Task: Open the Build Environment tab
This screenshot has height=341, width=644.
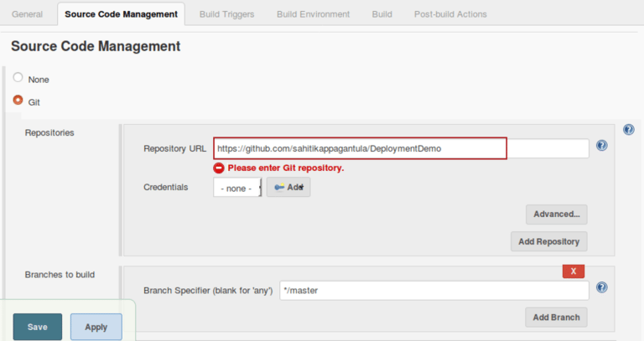Action: 313,14
